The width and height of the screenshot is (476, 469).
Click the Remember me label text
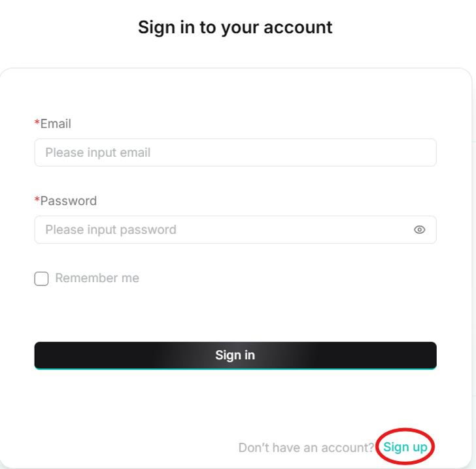pyautogui.click(x=97, y=278)
